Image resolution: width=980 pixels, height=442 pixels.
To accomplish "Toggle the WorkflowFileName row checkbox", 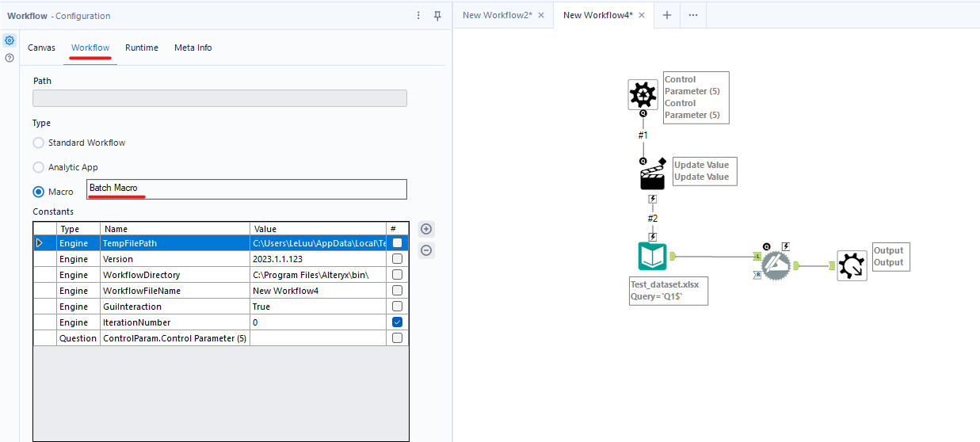I will (x=397, y=291).
